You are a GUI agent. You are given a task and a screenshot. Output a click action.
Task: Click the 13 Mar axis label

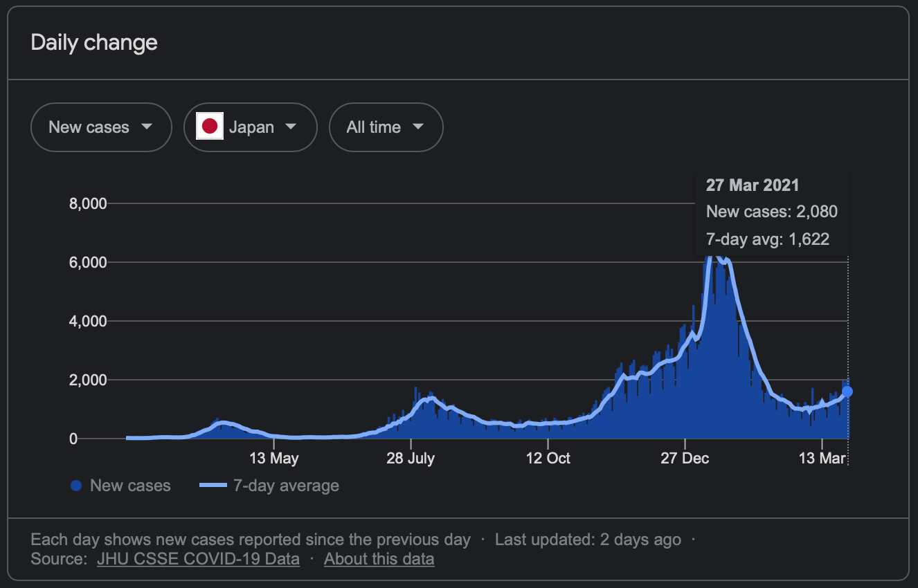tap(823, 458)
